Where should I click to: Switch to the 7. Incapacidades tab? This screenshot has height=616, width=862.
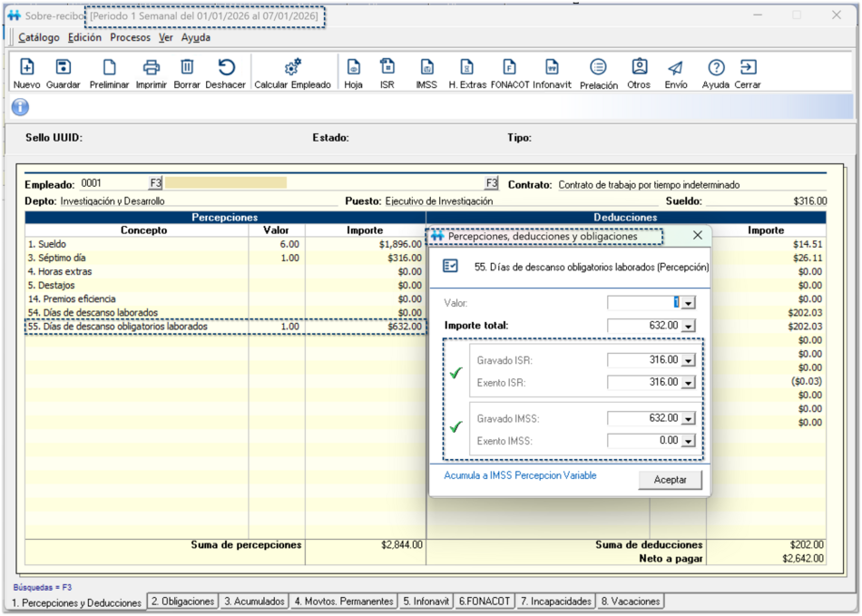point(555,601)
